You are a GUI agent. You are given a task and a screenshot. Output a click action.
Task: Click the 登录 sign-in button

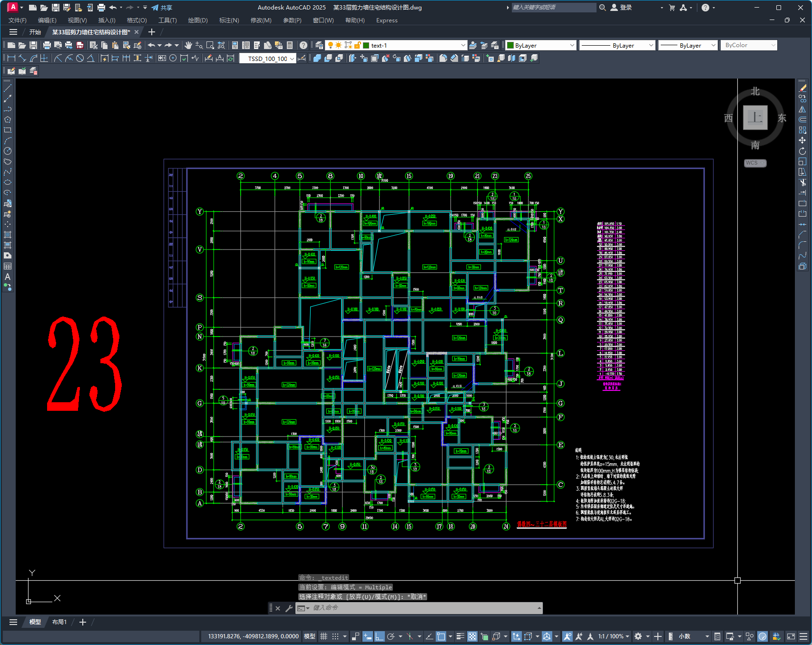click(x=621, y=8)
